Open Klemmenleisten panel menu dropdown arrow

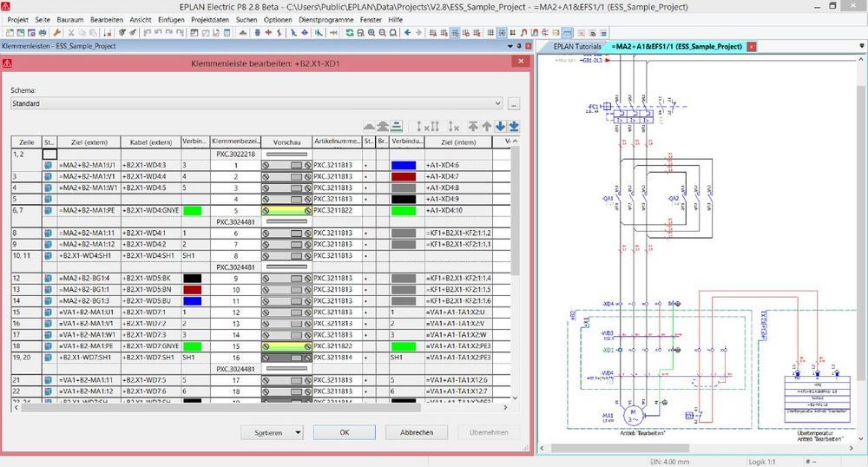pos(510,46)
